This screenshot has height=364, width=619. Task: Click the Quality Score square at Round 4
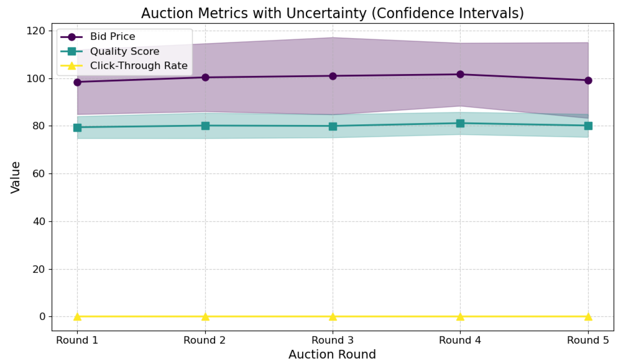460,123
